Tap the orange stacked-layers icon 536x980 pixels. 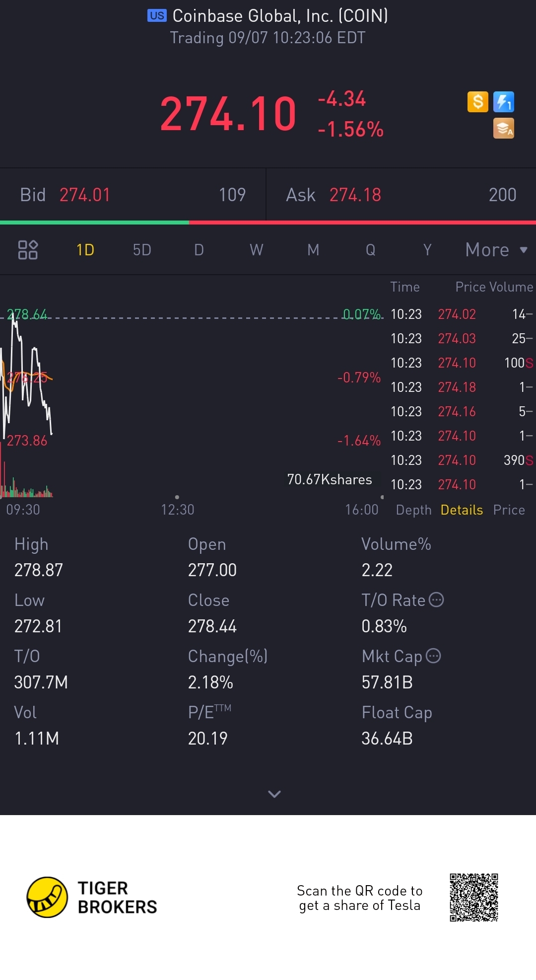[x=504, y=128]
